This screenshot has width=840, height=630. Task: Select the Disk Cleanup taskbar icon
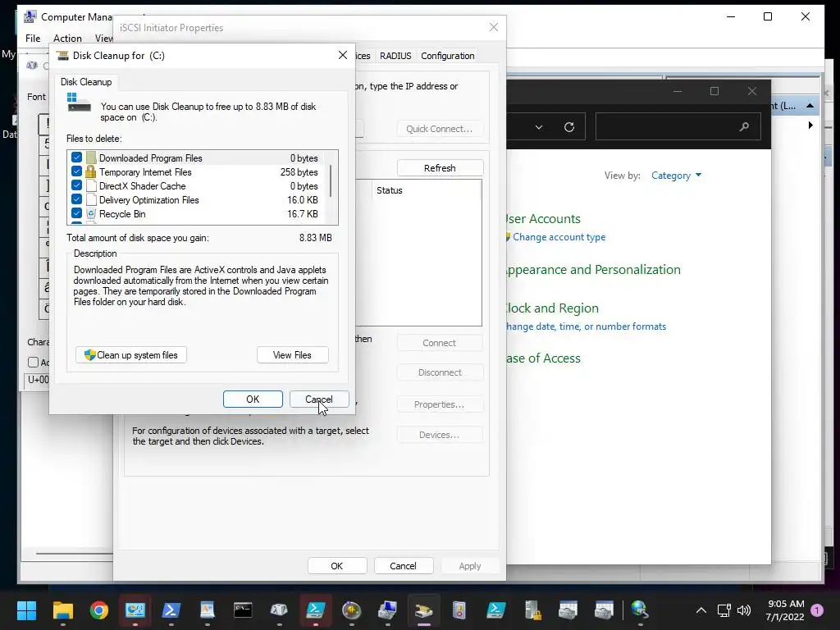[x=423, y=610]
